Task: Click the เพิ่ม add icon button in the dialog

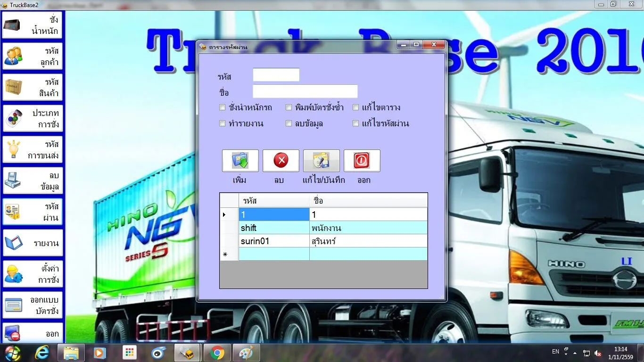Action: pos(240,161)
